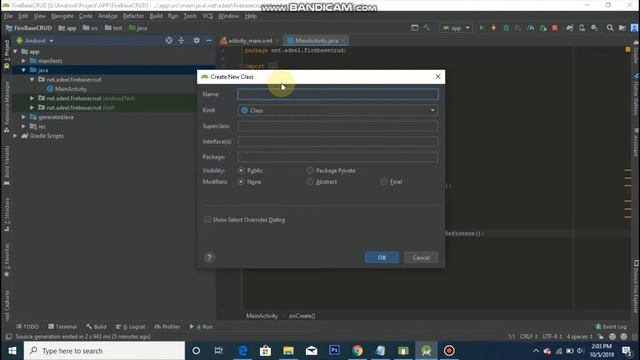The width and height of the screenshot is (640, 360).
Task: Open the app run configuration dropdown
Action: click(x=456, y=28)
